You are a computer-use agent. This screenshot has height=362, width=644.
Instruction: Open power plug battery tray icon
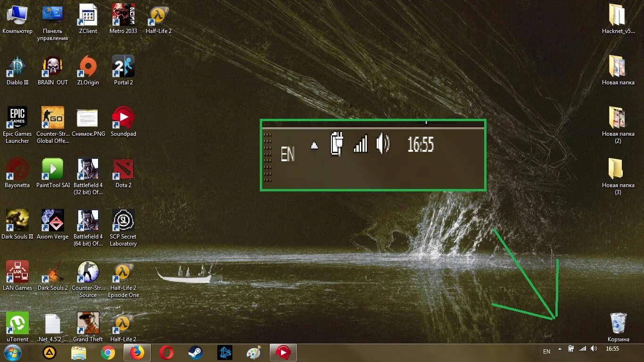click(x=571, y=349)
